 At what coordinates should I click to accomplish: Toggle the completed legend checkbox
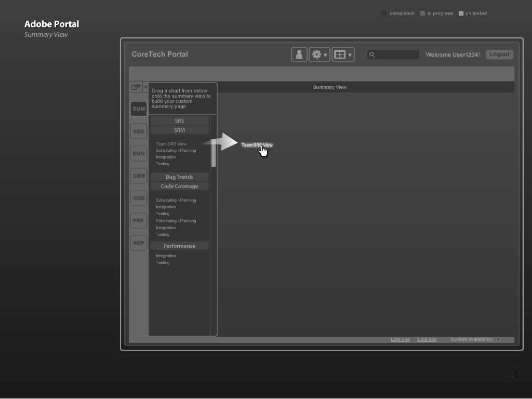point(384,13)
